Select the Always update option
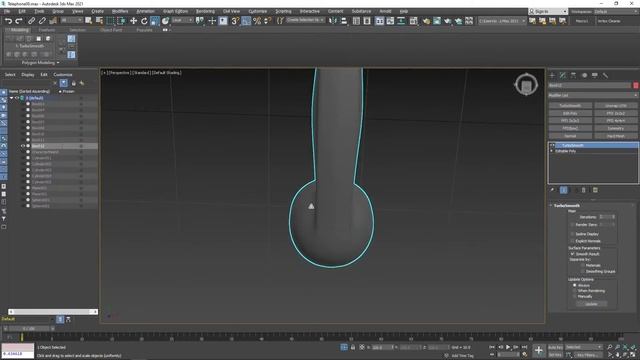 [x=575, y=285]
